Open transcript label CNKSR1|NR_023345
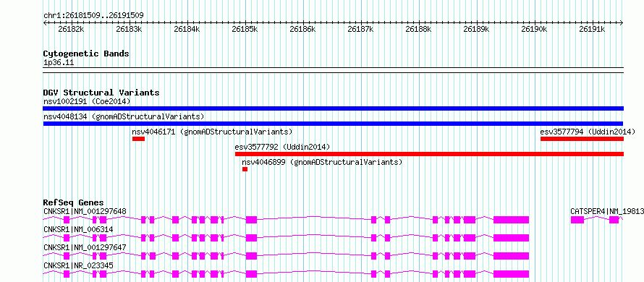Viewport: 644px width, 282px height. click(x=78, y=265)
